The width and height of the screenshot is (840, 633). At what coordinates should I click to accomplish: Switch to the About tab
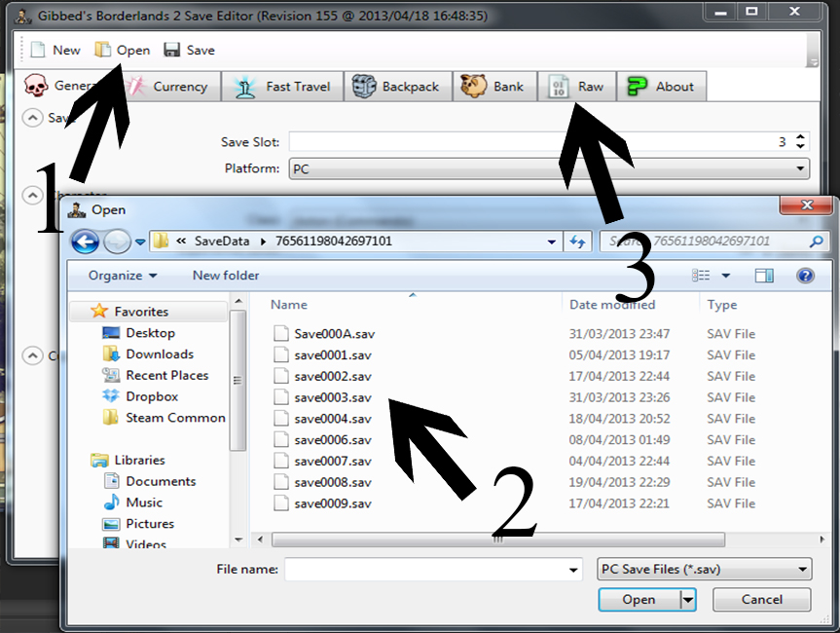(662, 87)
